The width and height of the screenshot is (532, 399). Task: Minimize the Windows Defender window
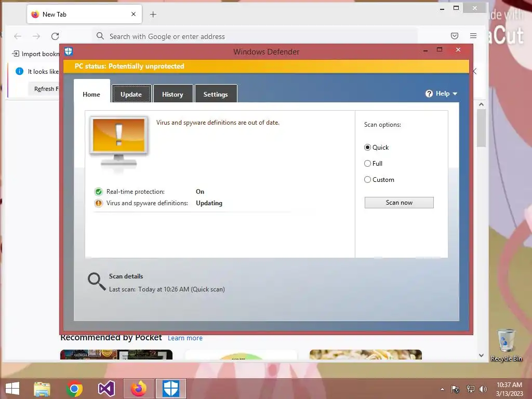[x=425, y=50]
